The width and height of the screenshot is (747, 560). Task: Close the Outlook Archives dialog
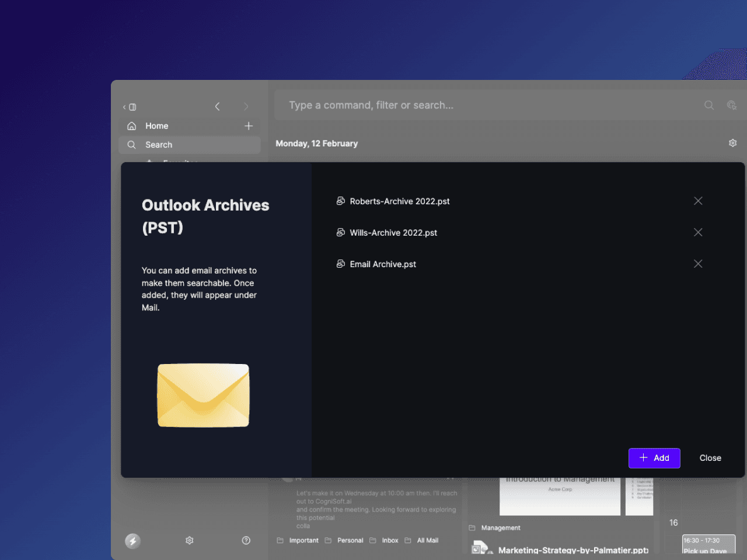[x=710, y=458]
